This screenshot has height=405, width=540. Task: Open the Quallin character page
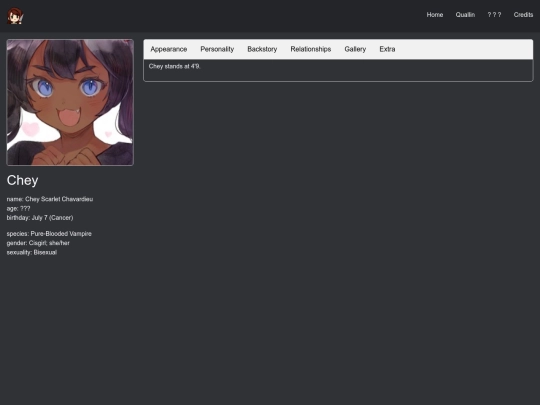coord(465,15)
